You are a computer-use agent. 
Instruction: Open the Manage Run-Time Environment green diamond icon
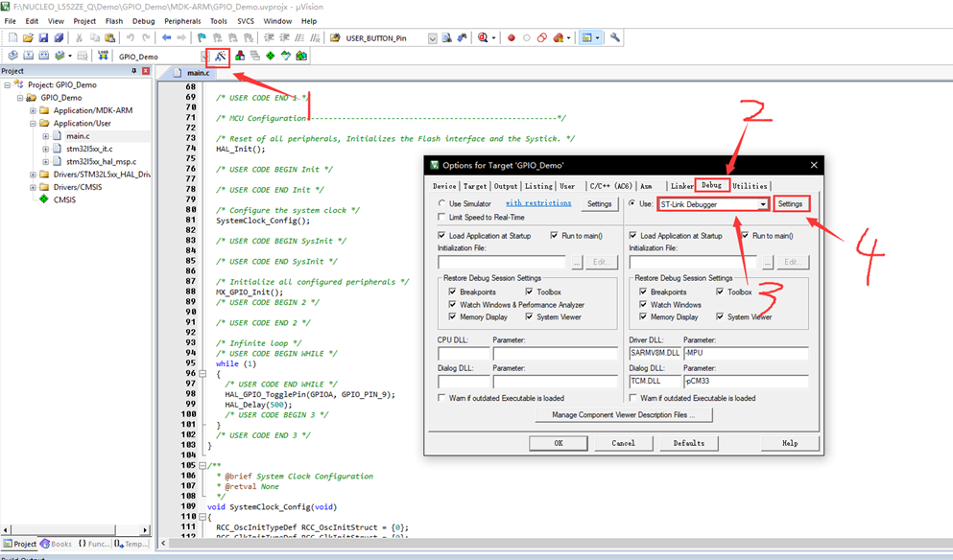271,56
